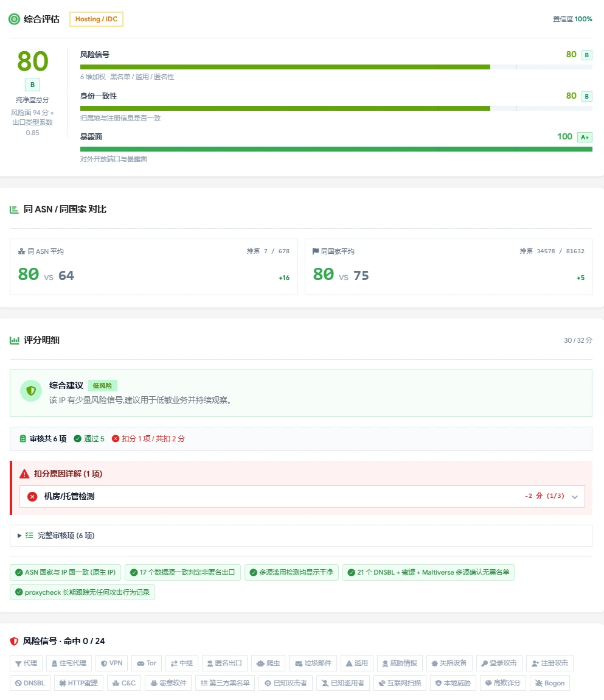Image resolution: width=604 pixels, height=700 pixels.
Task: Click the ASN 国家与 IP 国一致 (原生 IP) tag
Action: pyautogui.click(x=65, y=572)
